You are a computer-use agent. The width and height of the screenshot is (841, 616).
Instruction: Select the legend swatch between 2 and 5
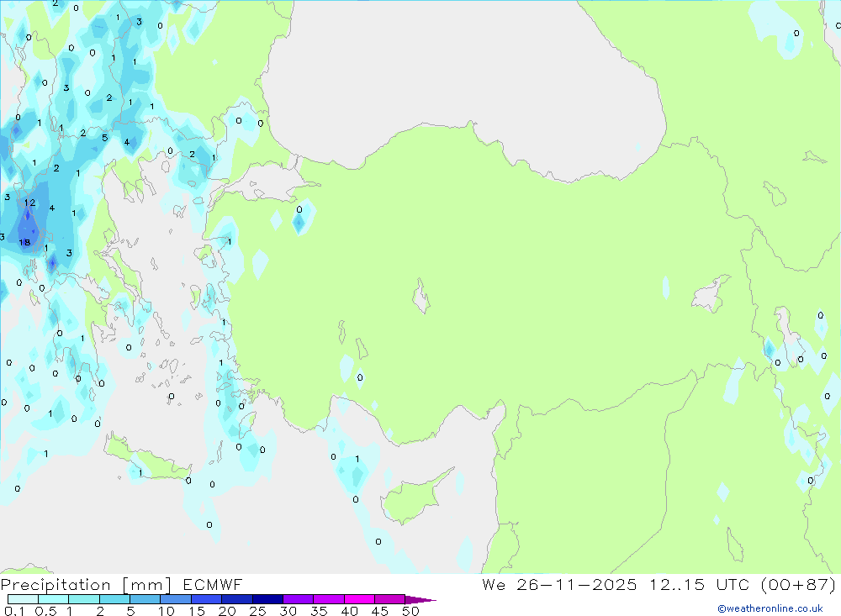(x=114, y=599)
